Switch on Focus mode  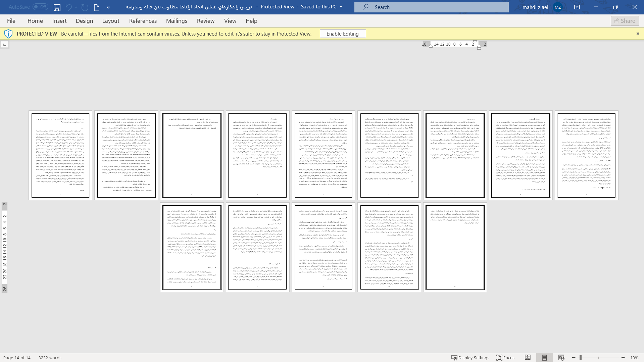(505, 358)
